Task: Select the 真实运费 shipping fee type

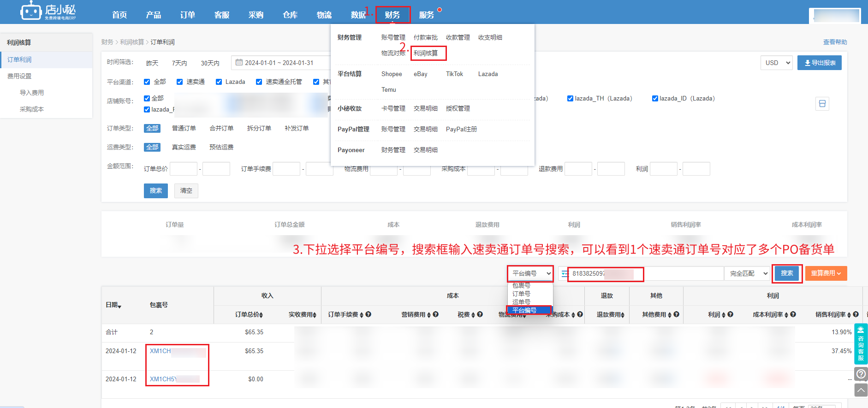Action: pyautogui.click(x=184, y=147)
